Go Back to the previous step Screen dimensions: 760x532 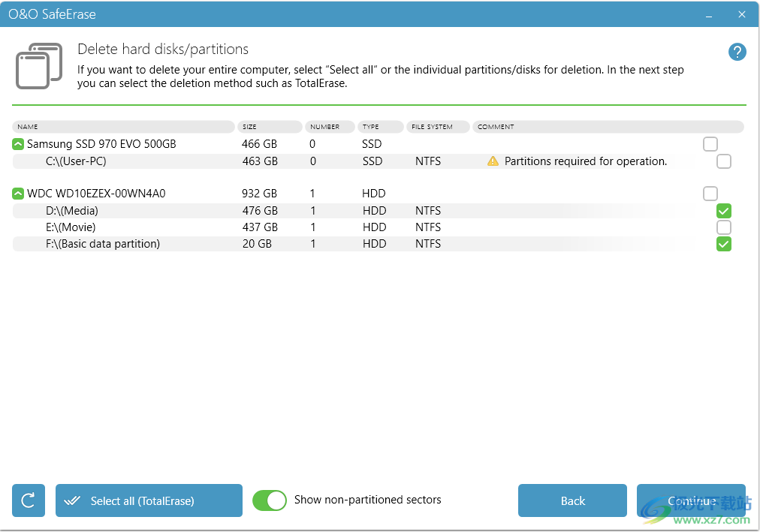click(x=572, y=500)
